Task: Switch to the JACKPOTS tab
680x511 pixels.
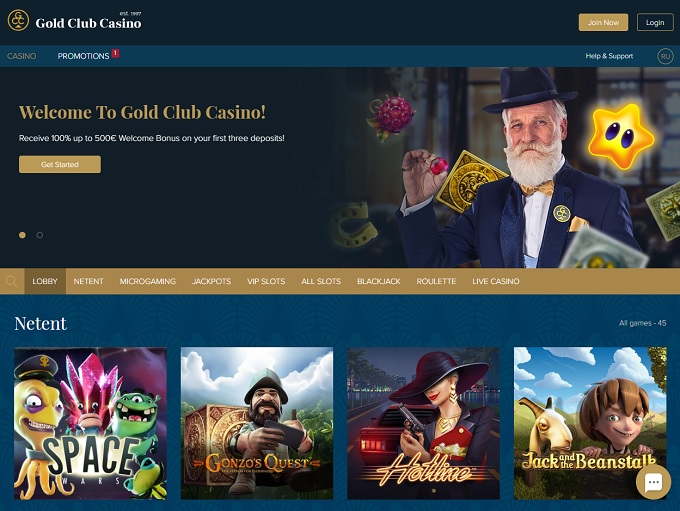Action: pos(211,281)
